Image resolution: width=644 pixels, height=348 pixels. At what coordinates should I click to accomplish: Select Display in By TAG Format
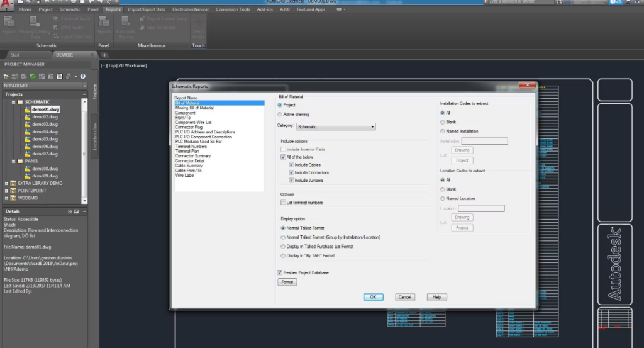coord(283,255)
